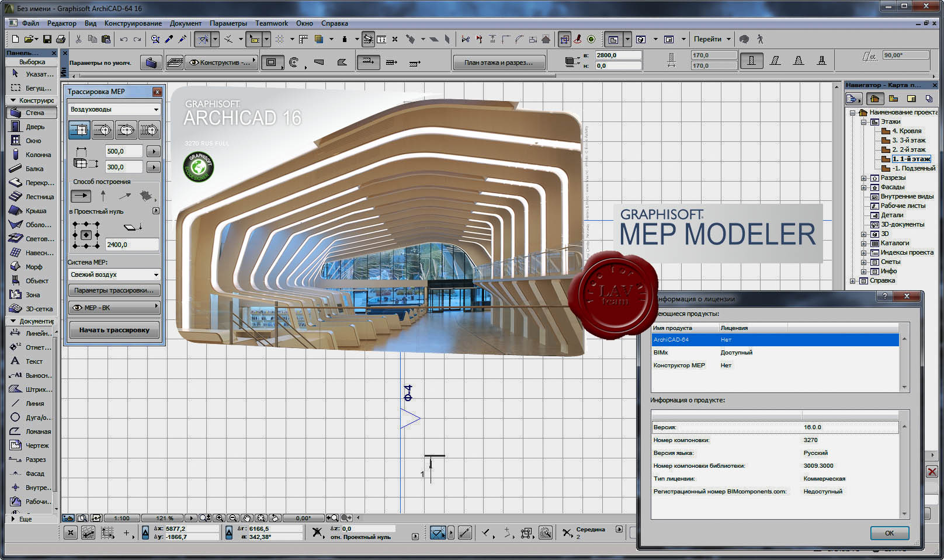Image resolution: width=944 pixels, height=560 pixels.
Task: Click the print toolbar icon
Action: [61, 39]
